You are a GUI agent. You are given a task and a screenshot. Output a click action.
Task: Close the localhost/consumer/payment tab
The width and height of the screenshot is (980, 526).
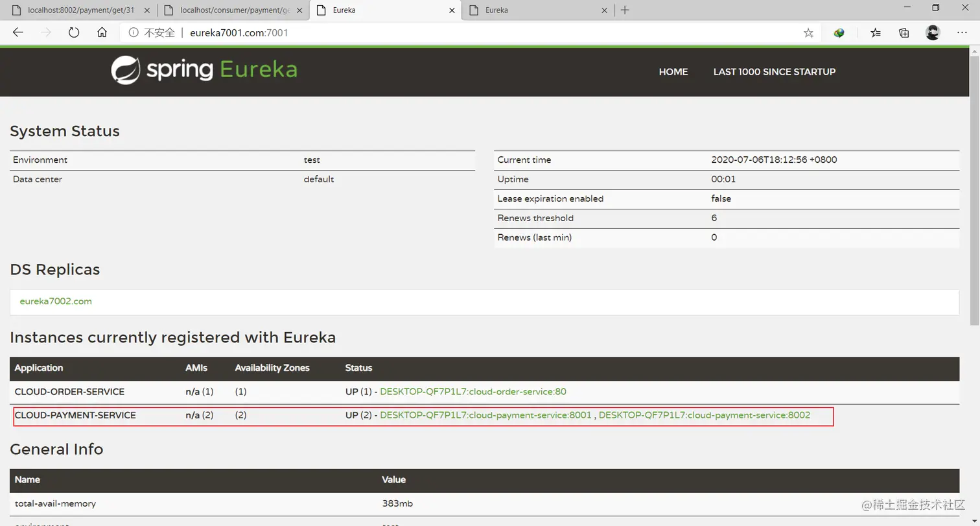[299, 10]
